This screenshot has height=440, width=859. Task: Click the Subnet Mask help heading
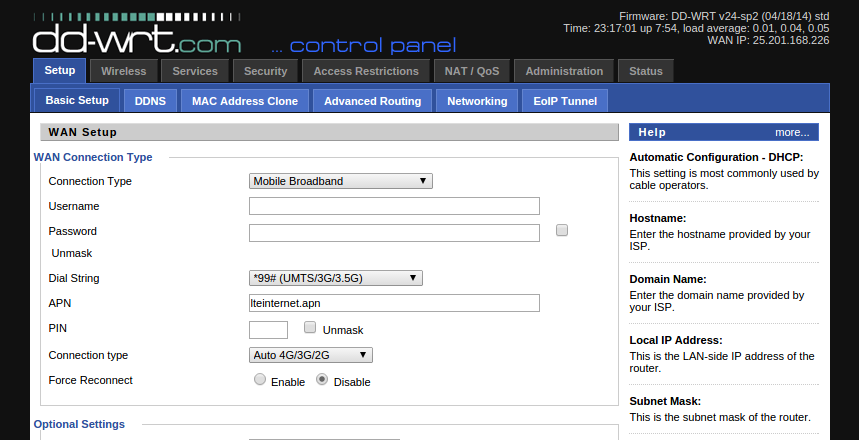665,401
